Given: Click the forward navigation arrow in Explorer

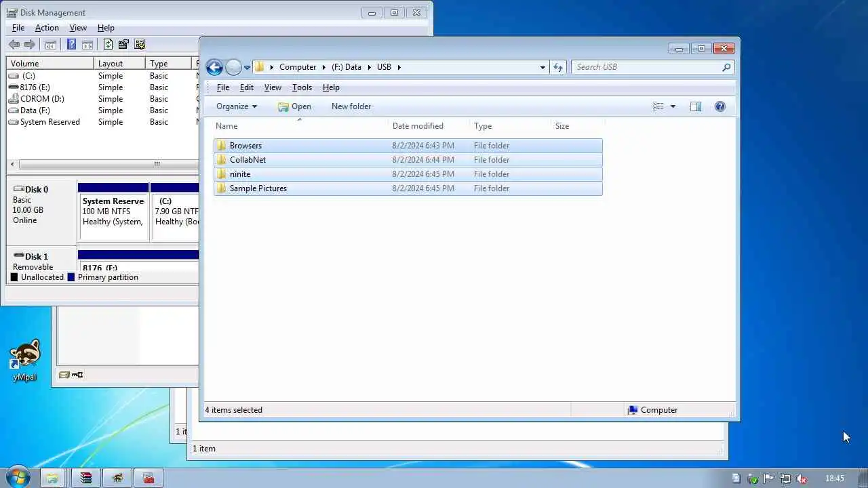Looking at the screenshot, I should [x=233, y=67].
